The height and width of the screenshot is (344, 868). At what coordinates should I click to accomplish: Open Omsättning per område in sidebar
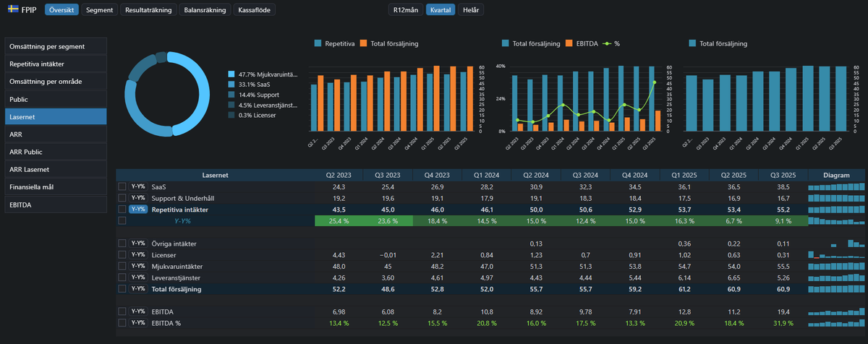[x=56, y=82]
